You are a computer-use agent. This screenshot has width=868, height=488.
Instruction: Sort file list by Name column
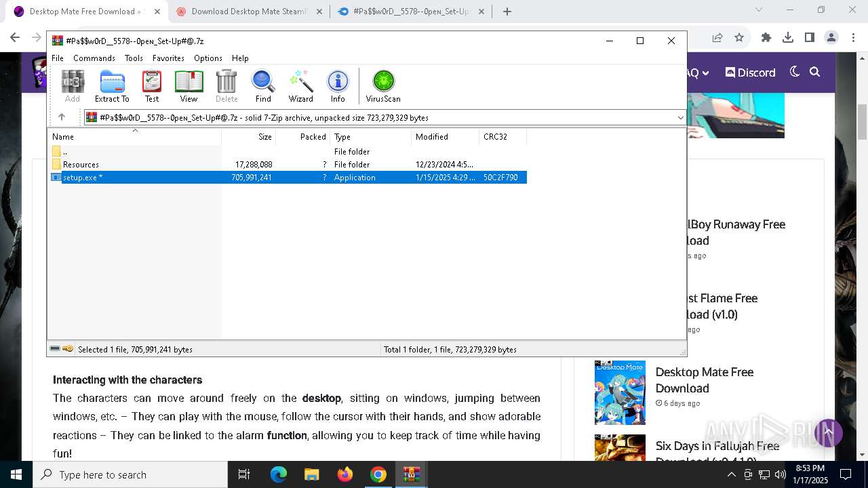(134, 136)
